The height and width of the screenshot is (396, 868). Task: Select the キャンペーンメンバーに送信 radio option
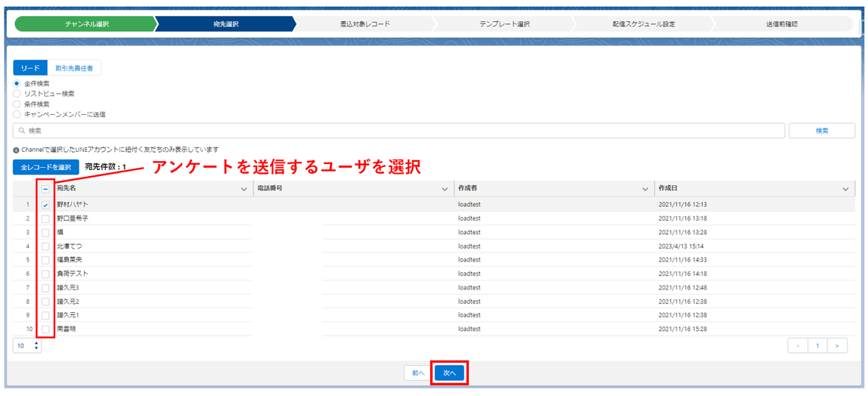pyautogui.click(x=17, y=114)
